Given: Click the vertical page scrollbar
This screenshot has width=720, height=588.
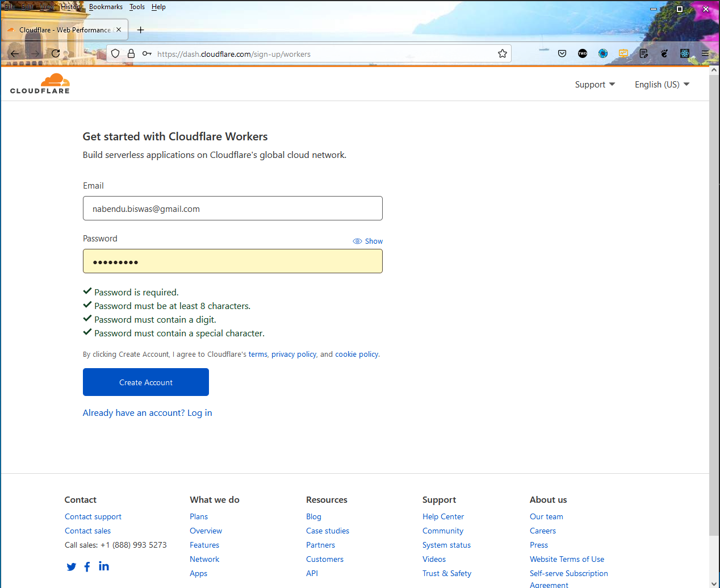Looking at the screenshot, I should pos(714,306).
